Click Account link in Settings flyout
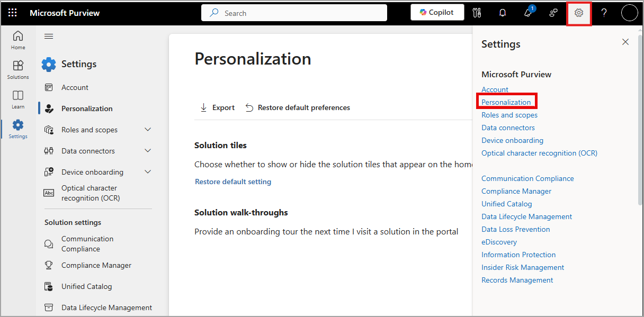 [x=495, y=89]
